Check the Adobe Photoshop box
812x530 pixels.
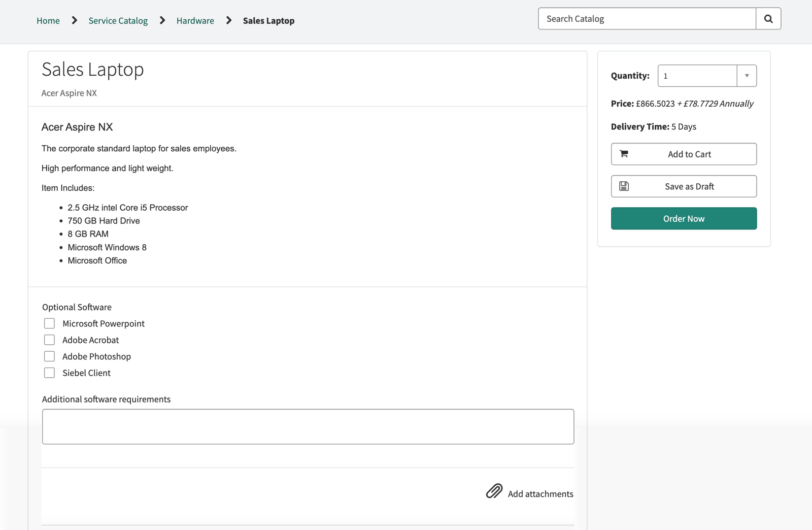49,356
